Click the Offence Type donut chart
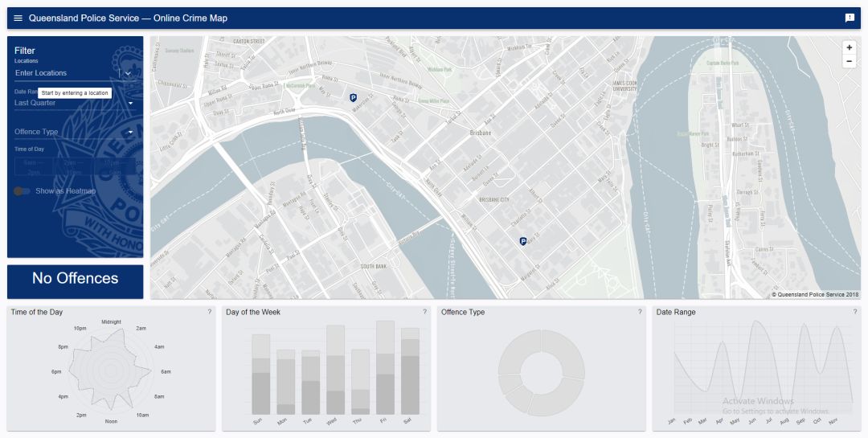 tap(541, 372)
